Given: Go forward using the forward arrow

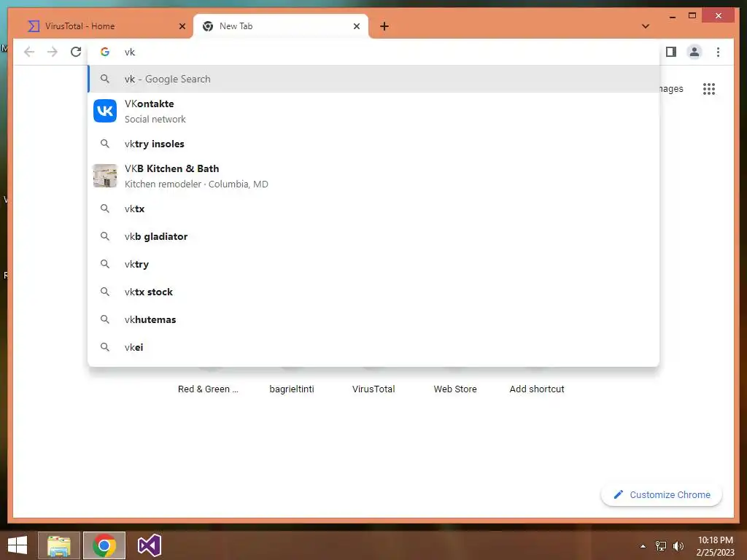Looking at the screenshot, I should click(53, 52).
